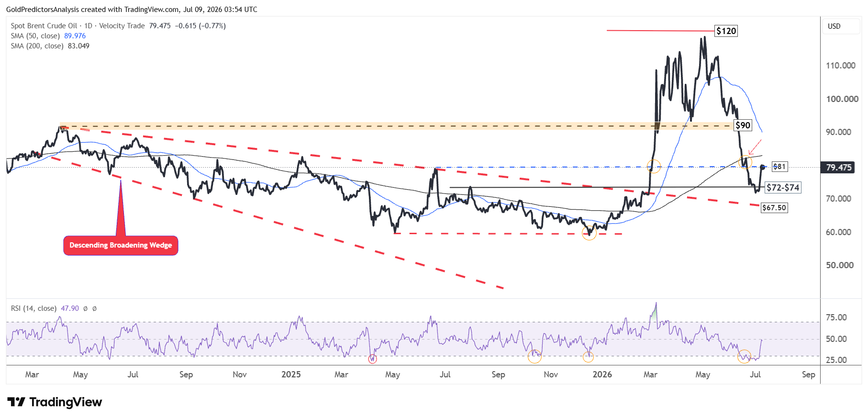Click the $81 level label

point(779,167)
